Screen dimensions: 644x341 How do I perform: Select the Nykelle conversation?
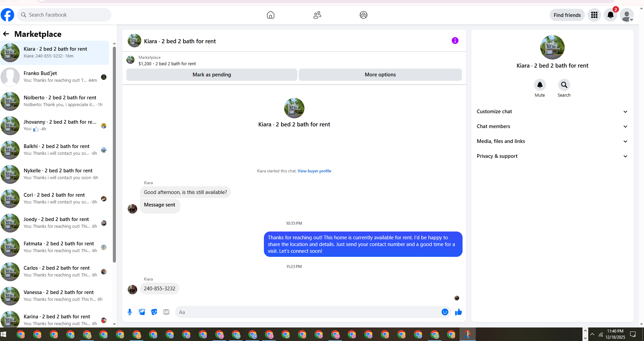click(x=55, y=174)
